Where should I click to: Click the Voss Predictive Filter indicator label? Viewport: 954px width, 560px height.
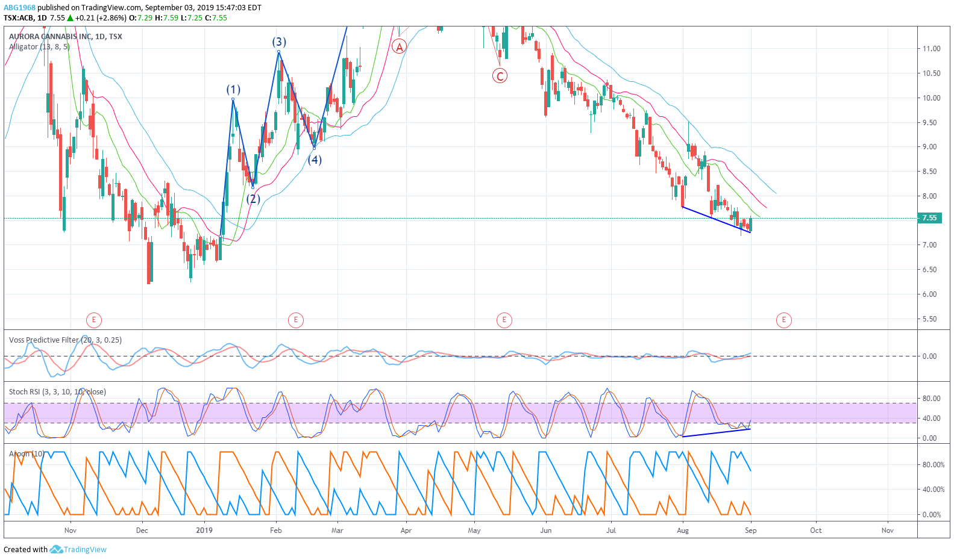[65, 340]
